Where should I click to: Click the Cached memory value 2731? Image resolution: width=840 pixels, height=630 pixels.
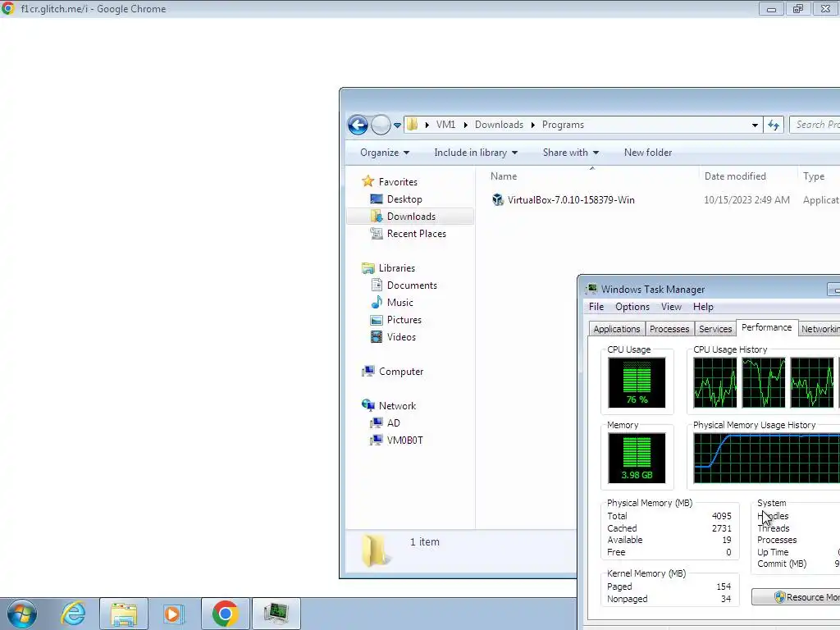722,528
